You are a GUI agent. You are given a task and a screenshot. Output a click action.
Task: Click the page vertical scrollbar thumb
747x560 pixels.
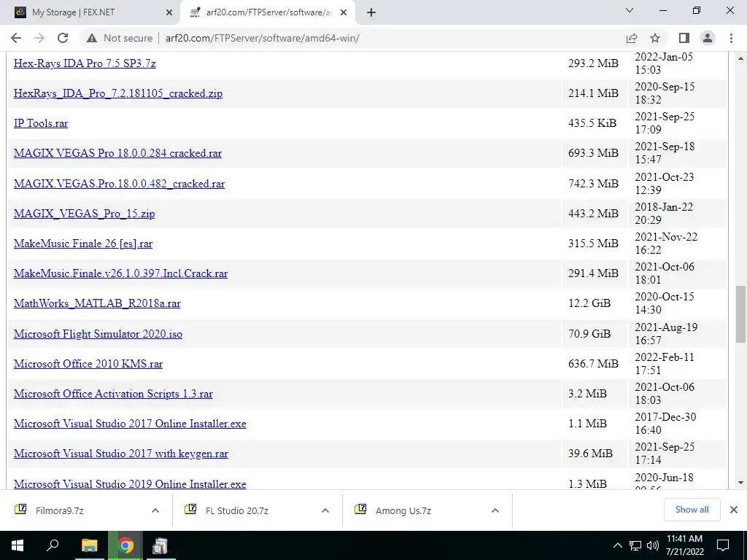coord(740,314)
